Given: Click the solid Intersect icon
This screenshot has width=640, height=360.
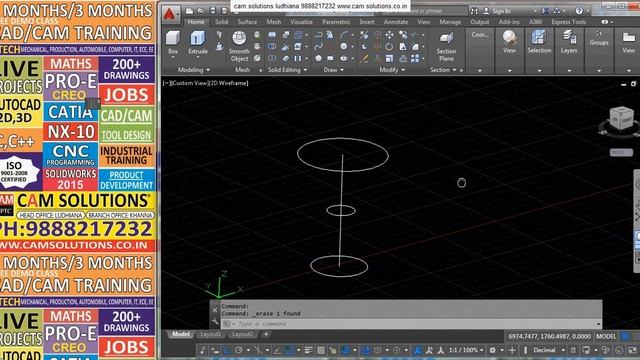Looking at the screenshot, I should (x=272, y=58).
